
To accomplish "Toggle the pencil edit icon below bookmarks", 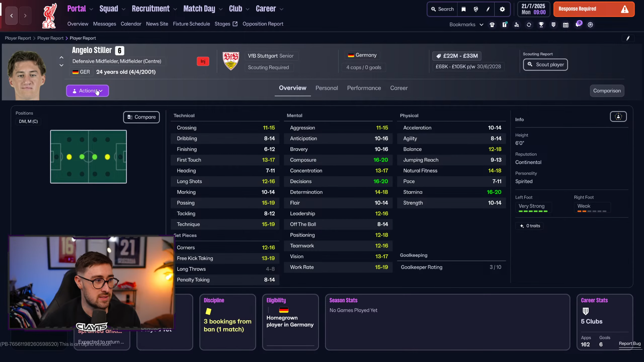I will 628,38.
